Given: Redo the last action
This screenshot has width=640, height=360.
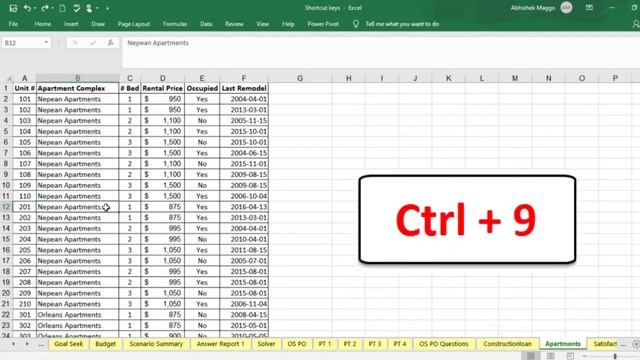Looking at the screenshot, I should (44, 8).
